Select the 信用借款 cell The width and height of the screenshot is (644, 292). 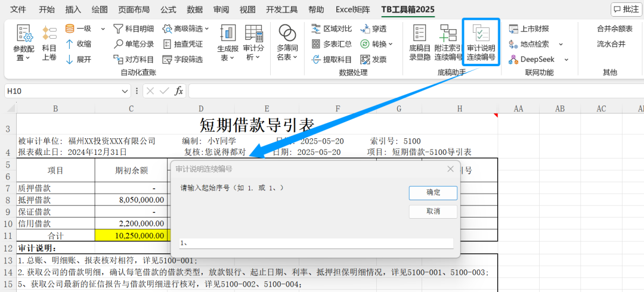56,224
